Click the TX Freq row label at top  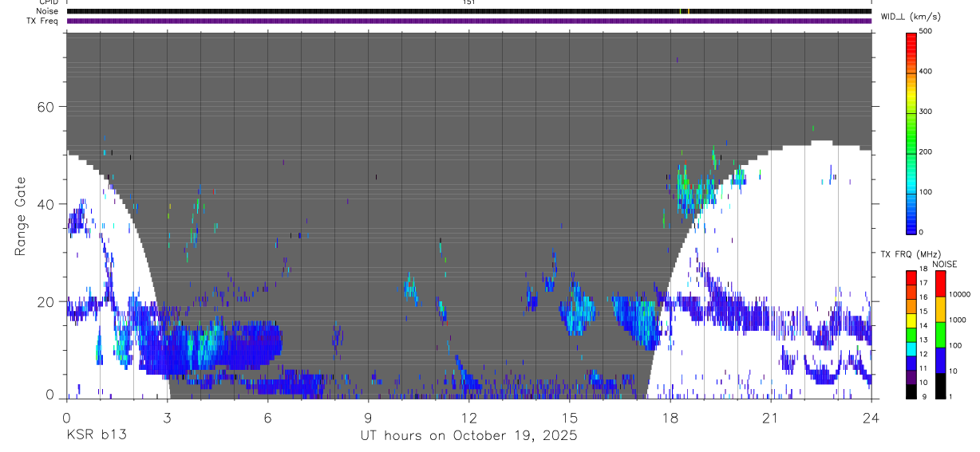(43, 21)
